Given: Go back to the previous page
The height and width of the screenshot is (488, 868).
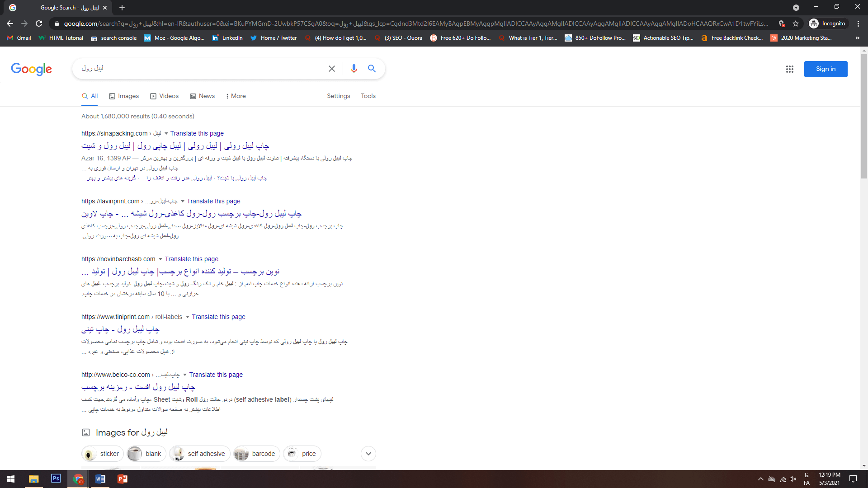Looking at the screenshot, I should click(x=10, y=23).
